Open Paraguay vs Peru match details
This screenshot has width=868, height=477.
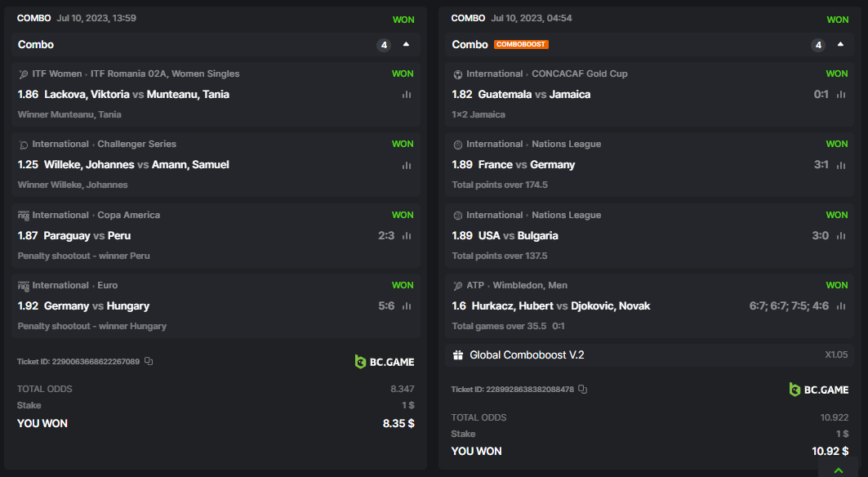pos(87,236)
